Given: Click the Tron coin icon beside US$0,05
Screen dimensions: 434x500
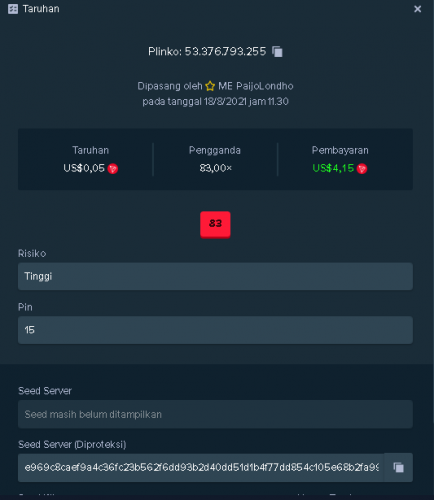Looking at the screenshot, I should 113,169.
